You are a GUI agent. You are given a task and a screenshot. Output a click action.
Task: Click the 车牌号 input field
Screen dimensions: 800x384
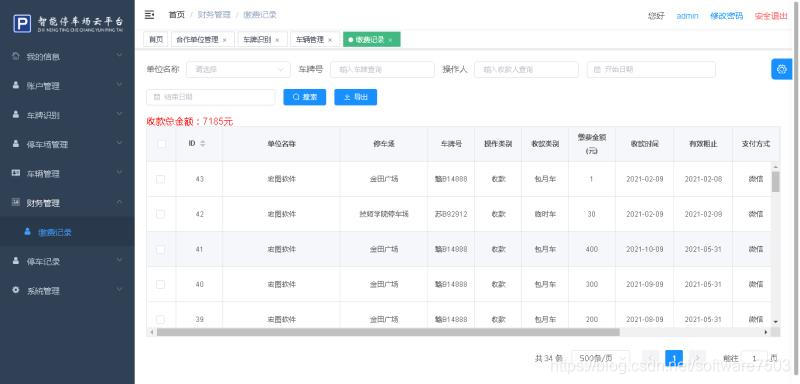tap(382, 69)
